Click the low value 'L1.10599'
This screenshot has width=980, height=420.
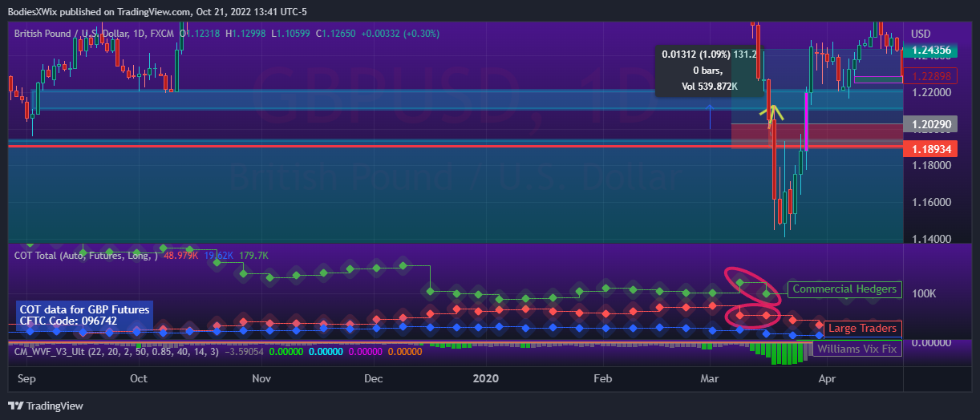tap(292, 34)
